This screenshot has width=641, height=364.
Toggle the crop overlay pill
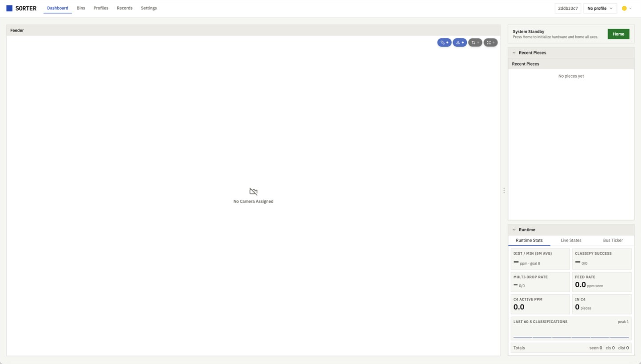point(475,43)
